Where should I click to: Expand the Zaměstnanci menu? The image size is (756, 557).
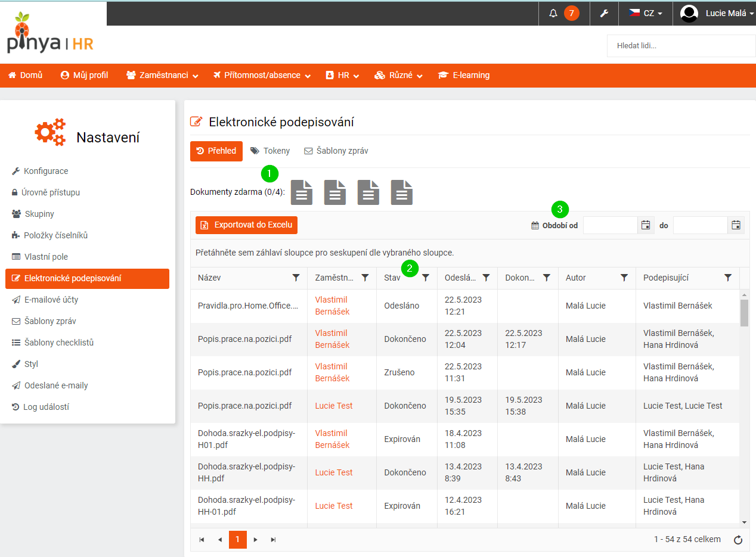click(x=162, y=75)
